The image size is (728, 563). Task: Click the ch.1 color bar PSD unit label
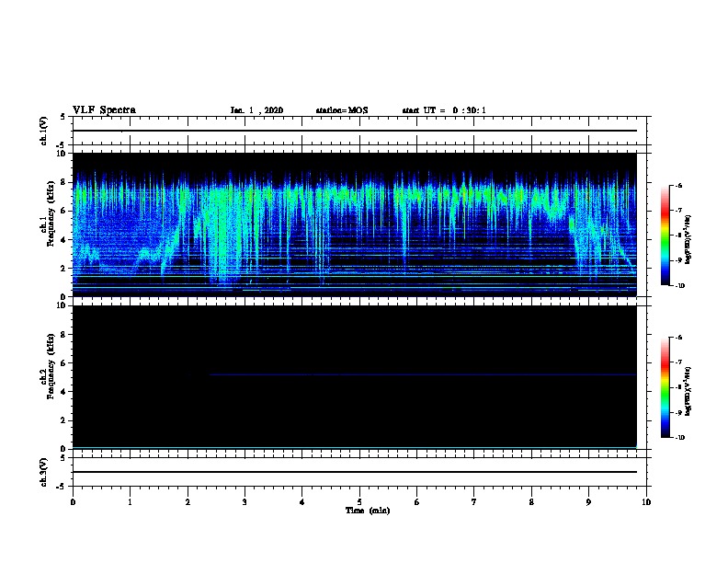[688, 240]
